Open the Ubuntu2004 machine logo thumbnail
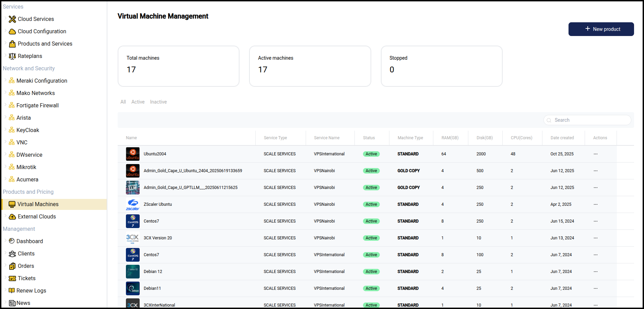The width and height of the screenshot is (644, 309). (x=133, y=154)
